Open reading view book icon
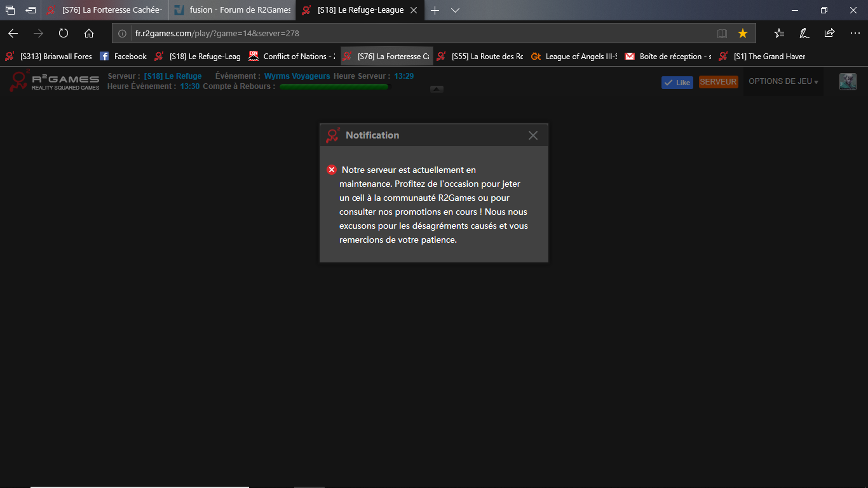This screenshot has height=488, width=868. (x=722, y=33)
